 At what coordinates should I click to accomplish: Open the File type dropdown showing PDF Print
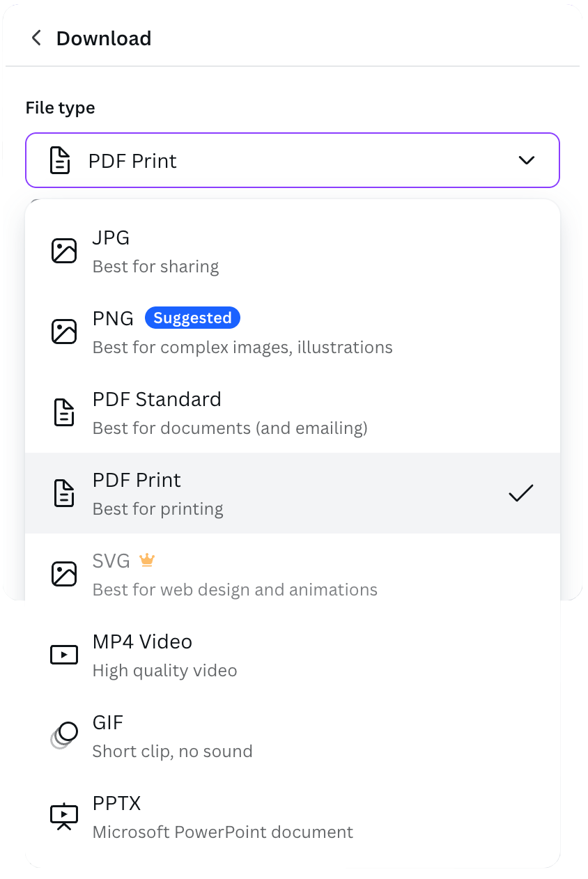click(x=293, y=160)
